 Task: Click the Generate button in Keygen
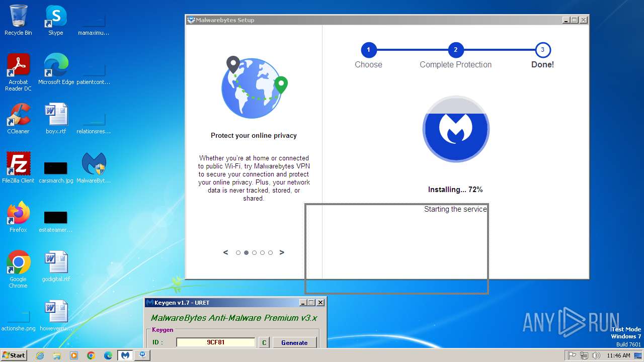pos(294,342)
